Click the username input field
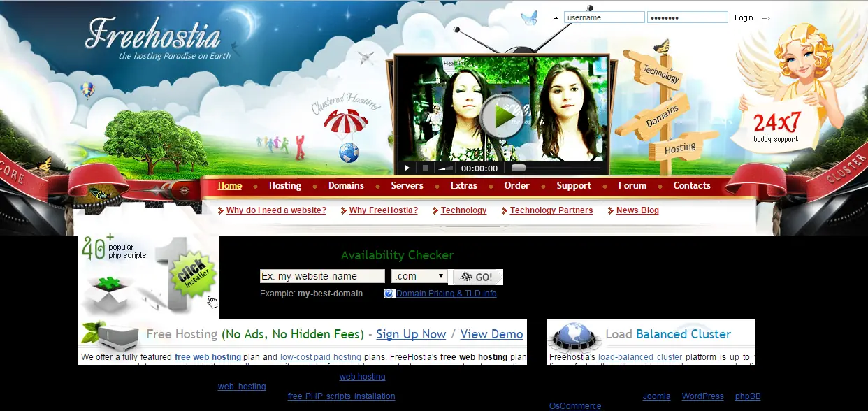868x411 pixels. [x=605, y=17]
